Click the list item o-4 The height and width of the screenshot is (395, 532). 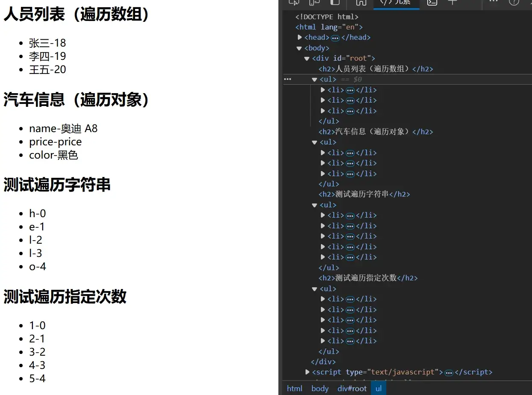click(38, 267)
